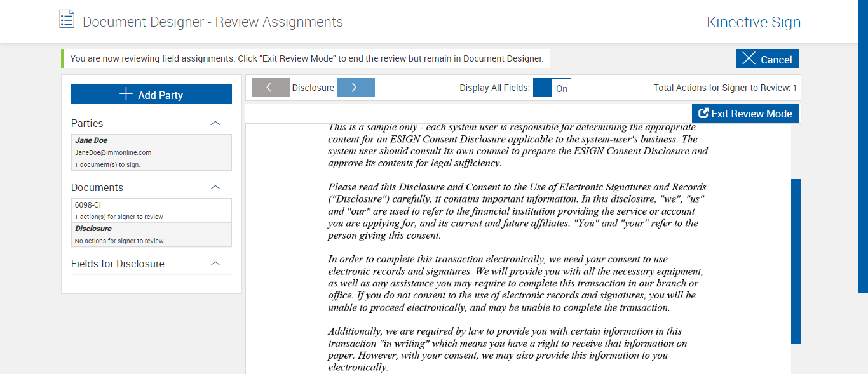868x374 pixels.
Task: Collapse the Documents section
Action: point(215,187)
